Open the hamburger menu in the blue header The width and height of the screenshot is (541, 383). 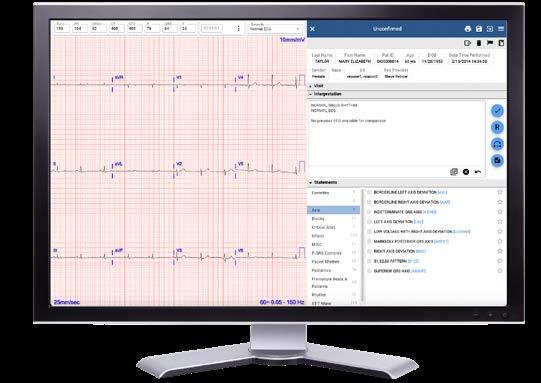pos(501,29)
